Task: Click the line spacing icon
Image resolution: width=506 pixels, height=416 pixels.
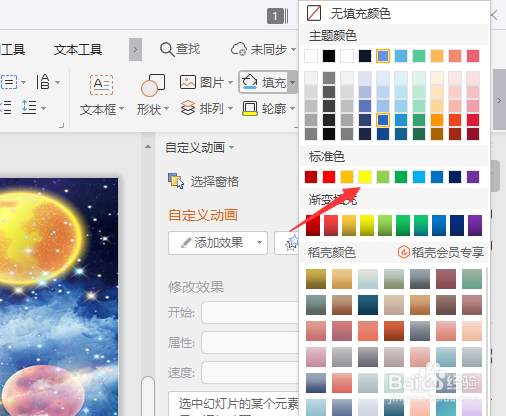Action: 29,108
